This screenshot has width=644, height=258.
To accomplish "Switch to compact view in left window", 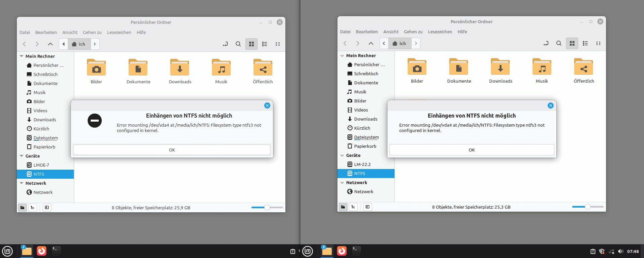I will pyautogui.click(x=278, y=44).
